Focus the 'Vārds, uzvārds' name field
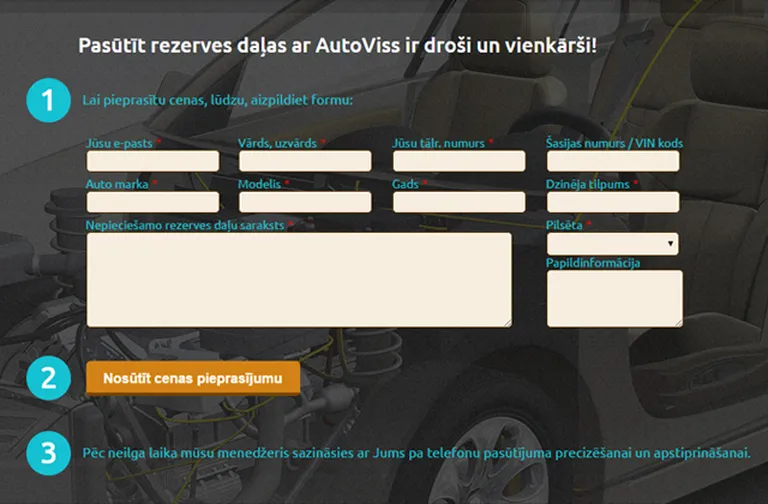The height and width of the screenshot is (504, 768). tap(305, 161)
